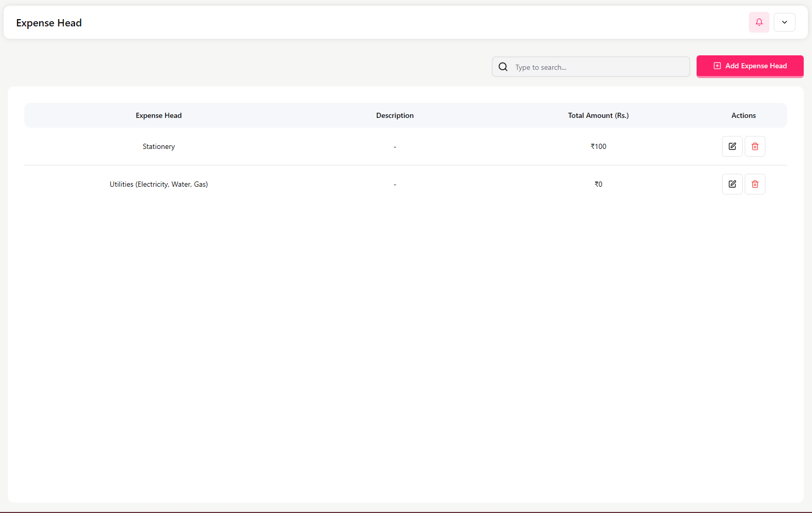Click the ₹0 amount cell
812x513 pixels.
pyautogui.click(x=598, y=184)
